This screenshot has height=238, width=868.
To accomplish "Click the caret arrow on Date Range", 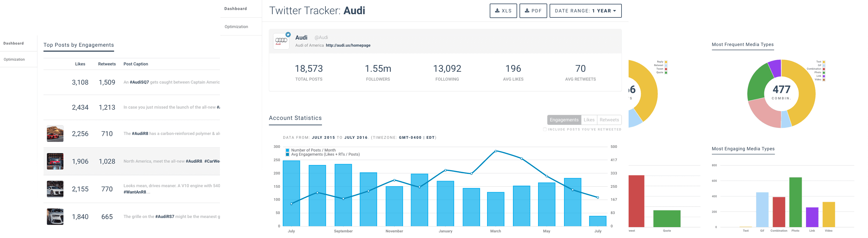I will [x=615, y=11].
